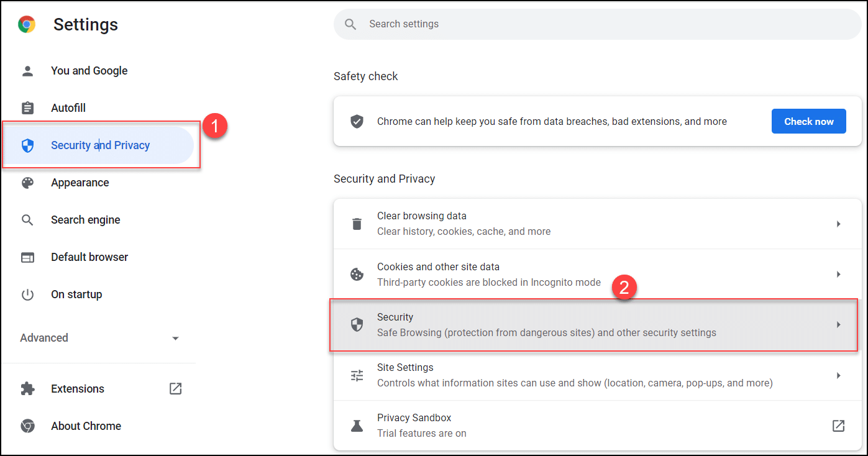The width and height of the screenshot is (868, 456).
Task: Click the cookie icon
Action: (357, 275)
